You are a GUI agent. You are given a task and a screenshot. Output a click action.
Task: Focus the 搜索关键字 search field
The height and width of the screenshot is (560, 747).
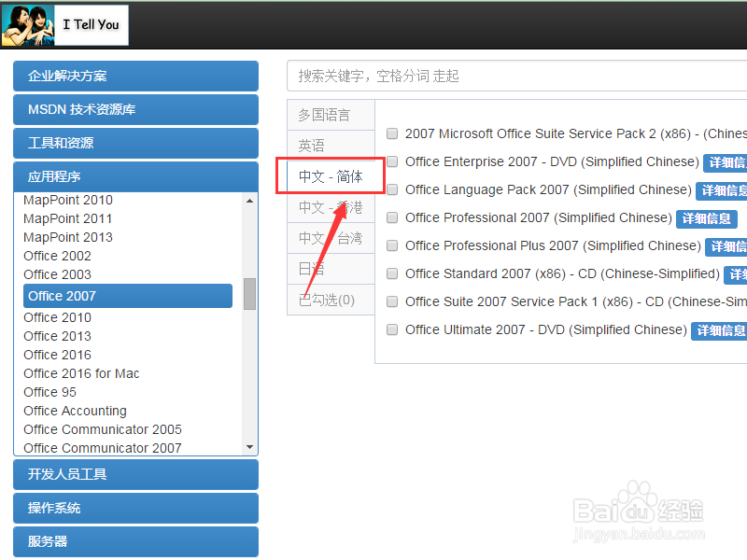[x=517, y=76]
